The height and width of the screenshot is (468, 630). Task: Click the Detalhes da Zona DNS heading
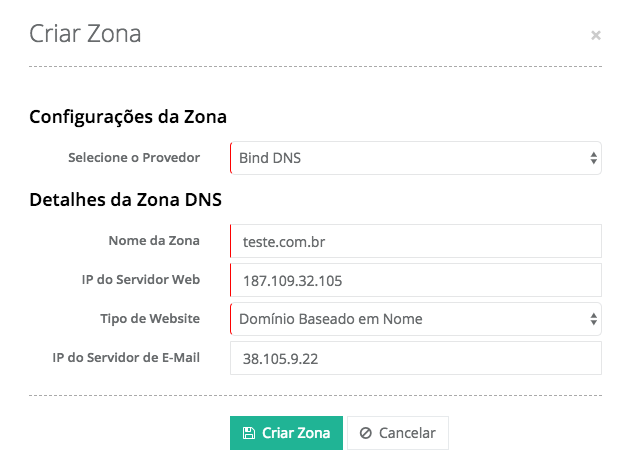125,199
